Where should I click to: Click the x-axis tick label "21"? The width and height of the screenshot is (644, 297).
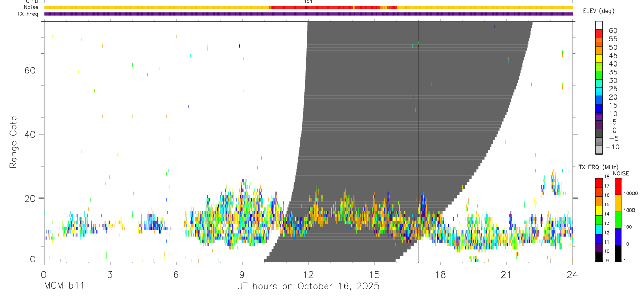tap(507, 274)
